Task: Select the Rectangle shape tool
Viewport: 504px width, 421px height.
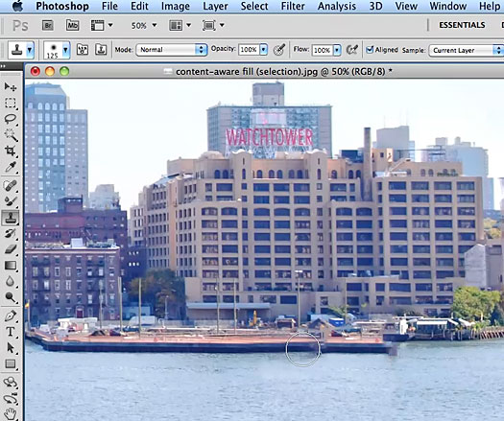Action: 11,363
